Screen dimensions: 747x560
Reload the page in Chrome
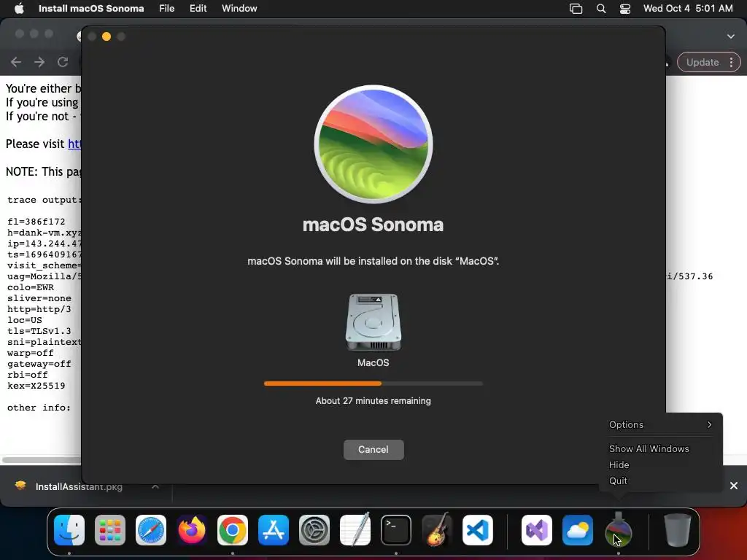pyautogui.click(x=63, y=62)
